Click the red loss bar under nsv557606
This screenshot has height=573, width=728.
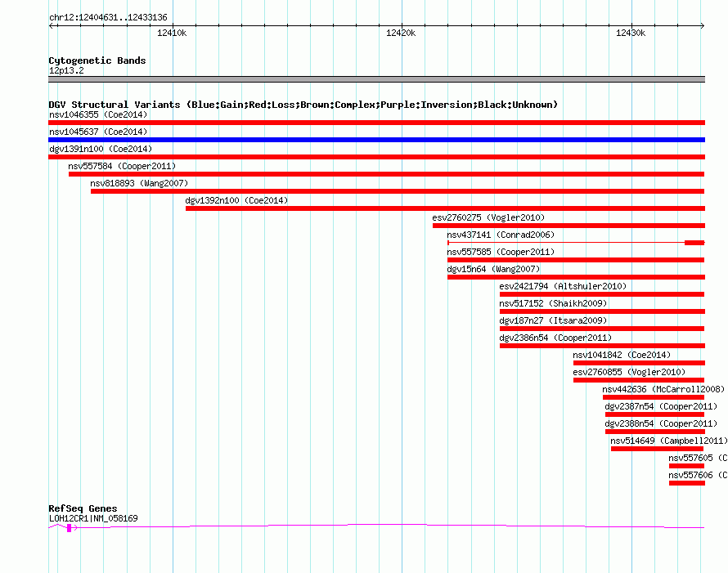point(687,483)
